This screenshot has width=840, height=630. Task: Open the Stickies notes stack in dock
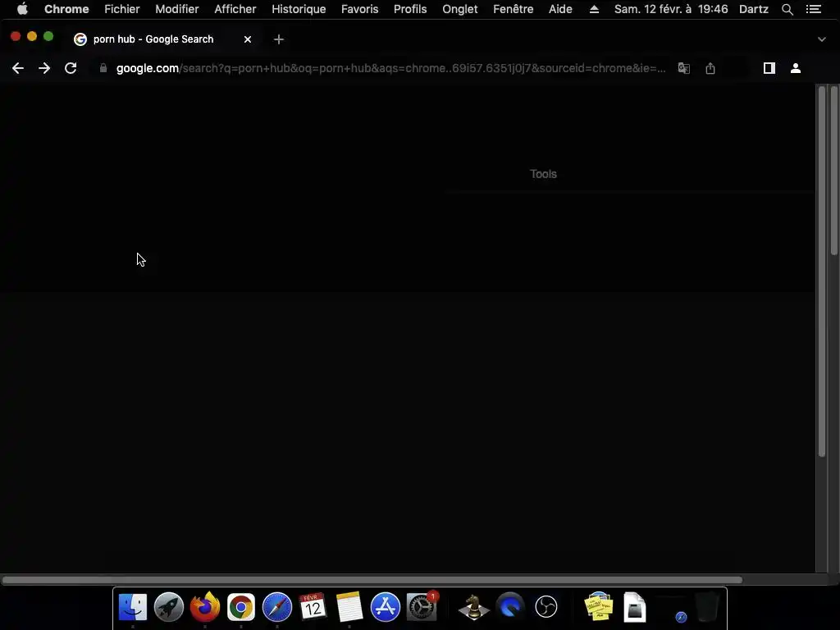point(598,608)
